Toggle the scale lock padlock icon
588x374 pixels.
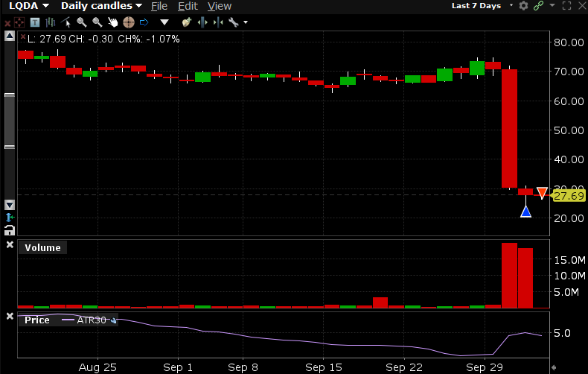pyautogui.click(x=10, y=230)
